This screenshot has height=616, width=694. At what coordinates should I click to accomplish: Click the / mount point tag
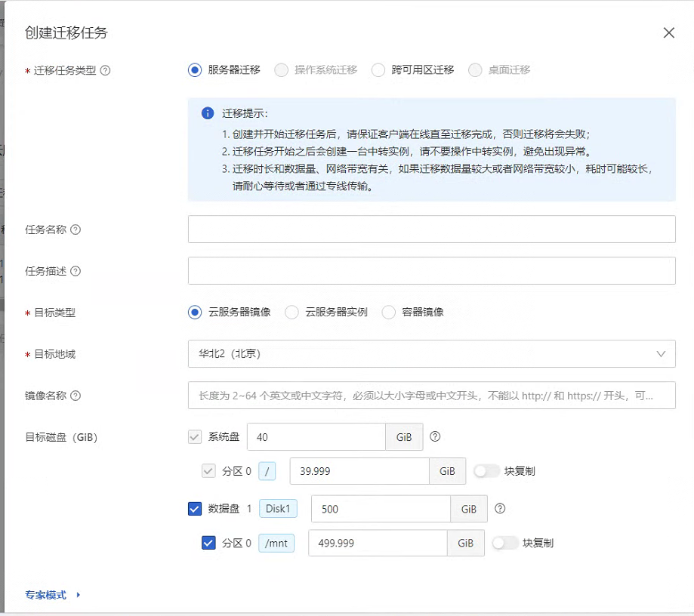[267, 471]
